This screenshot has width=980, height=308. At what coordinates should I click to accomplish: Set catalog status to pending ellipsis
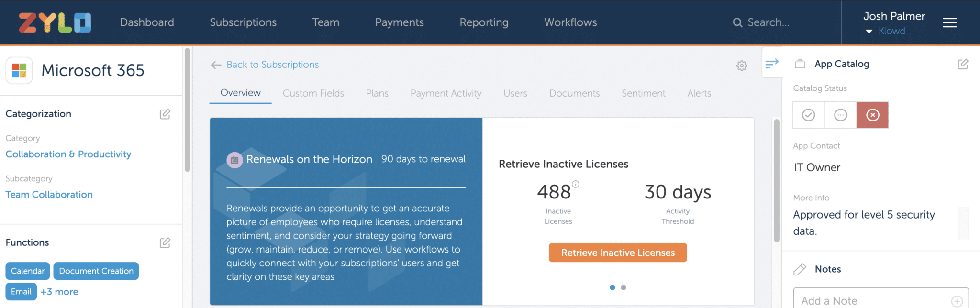point(841,115)
